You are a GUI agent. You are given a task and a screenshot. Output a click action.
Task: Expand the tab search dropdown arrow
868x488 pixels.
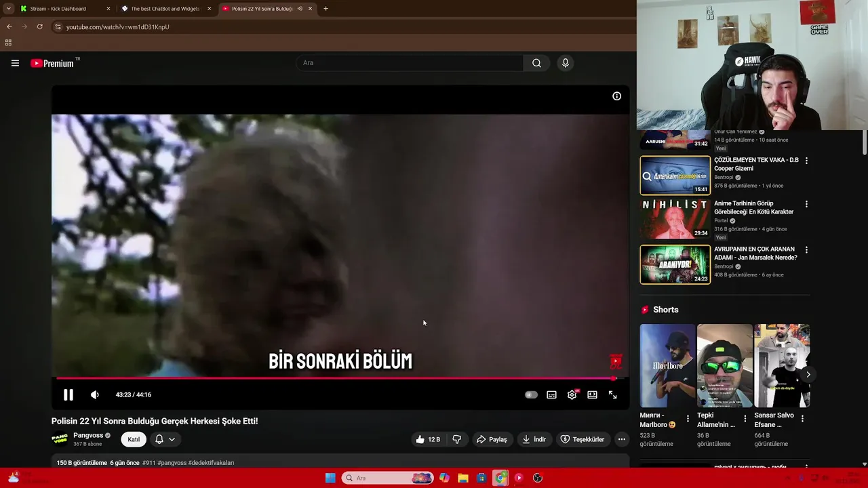[8, 9]
